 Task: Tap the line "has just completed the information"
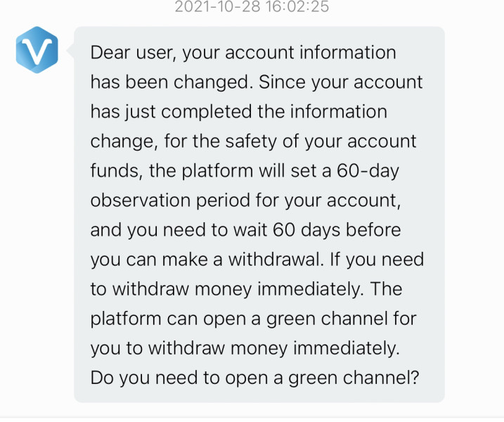239,112
